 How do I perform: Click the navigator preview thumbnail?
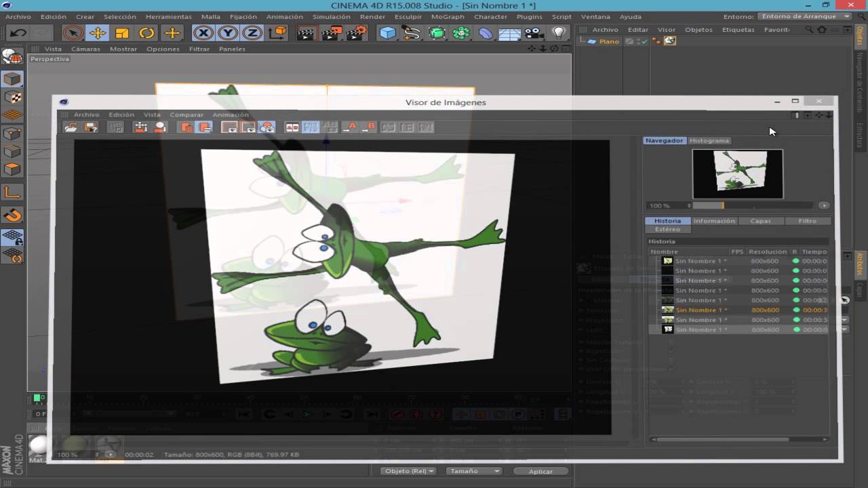(x=737, y=174)
